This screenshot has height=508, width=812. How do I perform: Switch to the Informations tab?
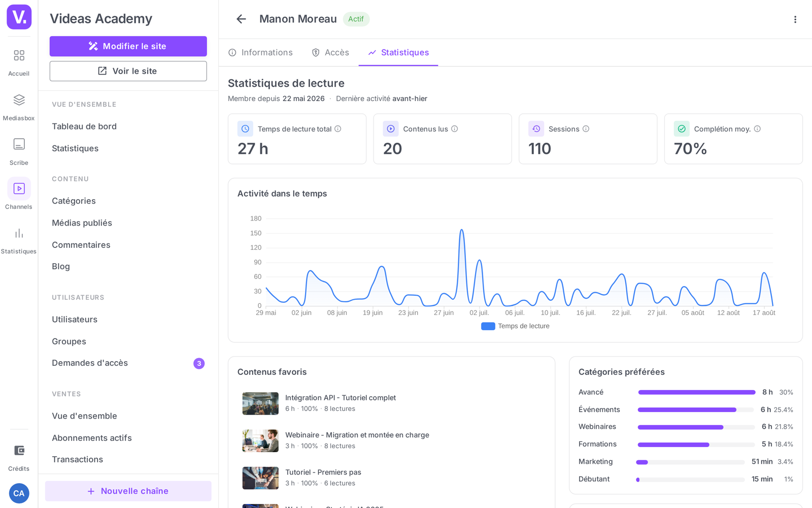(260, 52)
